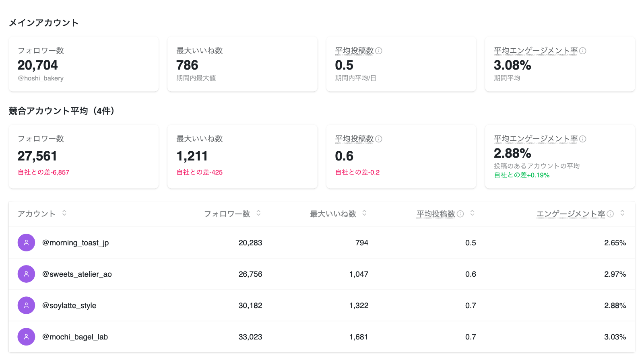Click info icon in 平均投稿数 table header
The width and height of the screenshot is (644, 362).
click(x=460, y=214)
